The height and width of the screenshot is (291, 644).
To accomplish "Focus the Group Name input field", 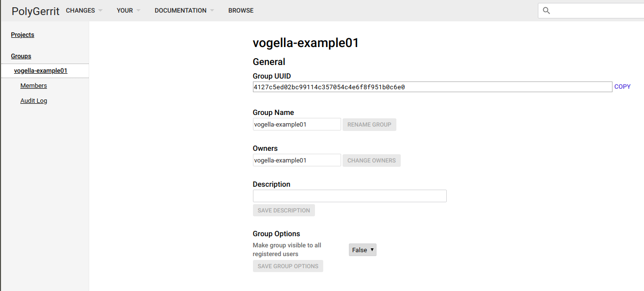I will [x=297, y=124].
